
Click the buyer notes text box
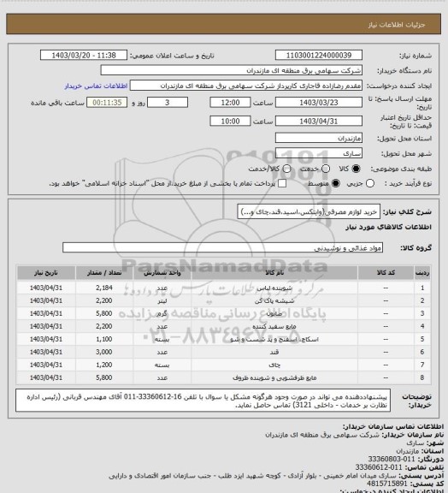click(x=203, y=401)
